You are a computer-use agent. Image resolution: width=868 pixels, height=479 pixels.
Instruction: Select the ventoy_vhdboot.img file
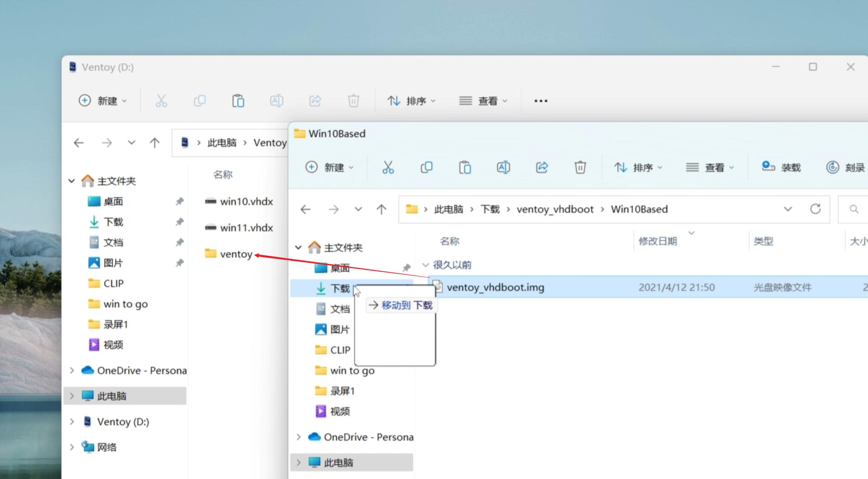495,287
